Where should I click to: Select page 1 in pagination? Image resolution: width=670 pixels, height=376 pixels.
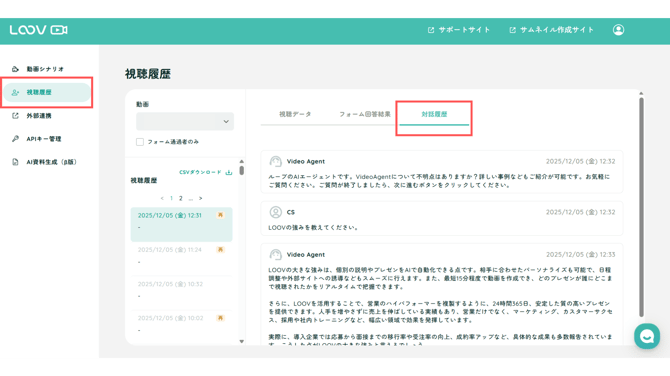pyautogui.click(x=171, y=198)
